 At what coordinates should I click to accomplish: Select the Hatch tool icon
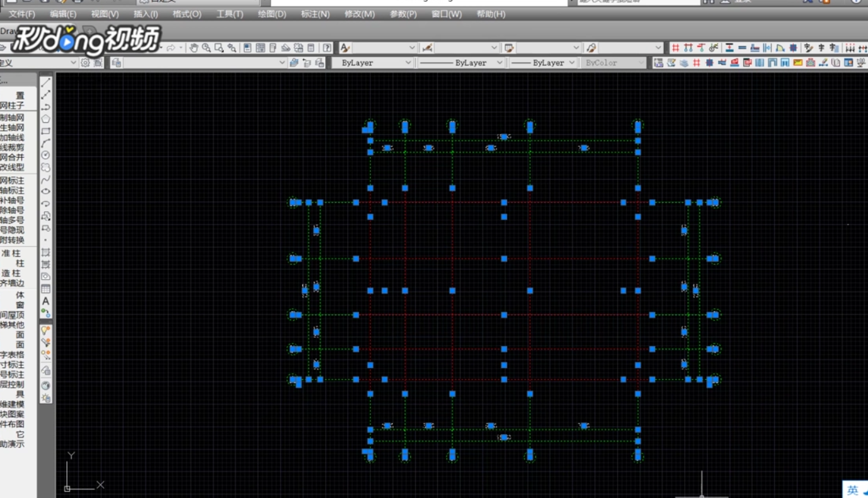(x=46, y=252)
